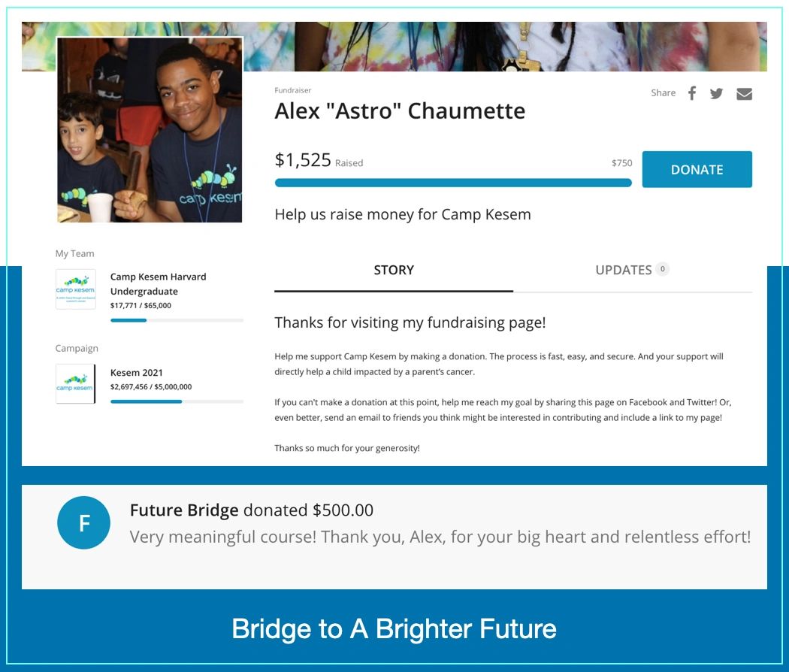Click the Kesem 2021 campaign progress bar
This screenshot has height=672, width=789.
pyautogui.click(x=177, y=401)
